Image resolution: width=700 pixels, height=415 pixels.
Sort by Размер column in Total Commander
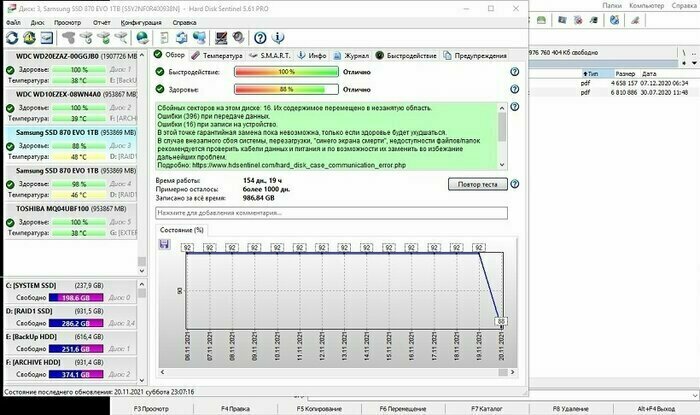(625, 74)
